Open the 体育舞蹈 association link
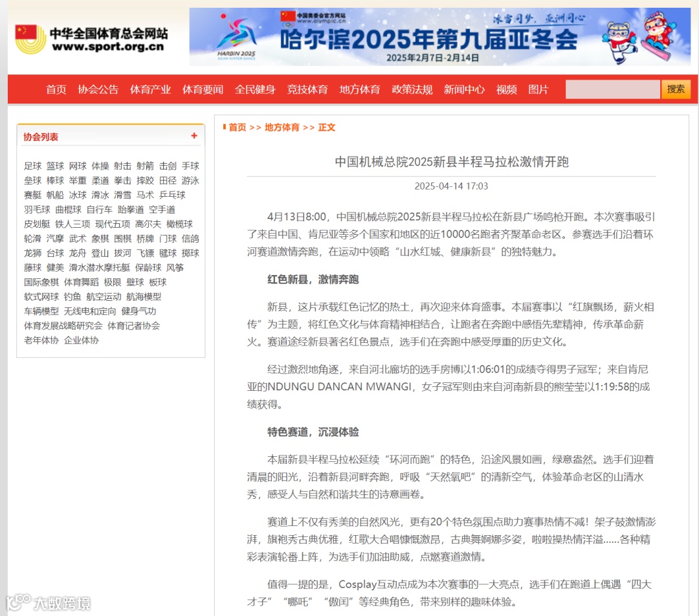The height and width of the screenshot is (616, 699). click(x=82, y=282)
